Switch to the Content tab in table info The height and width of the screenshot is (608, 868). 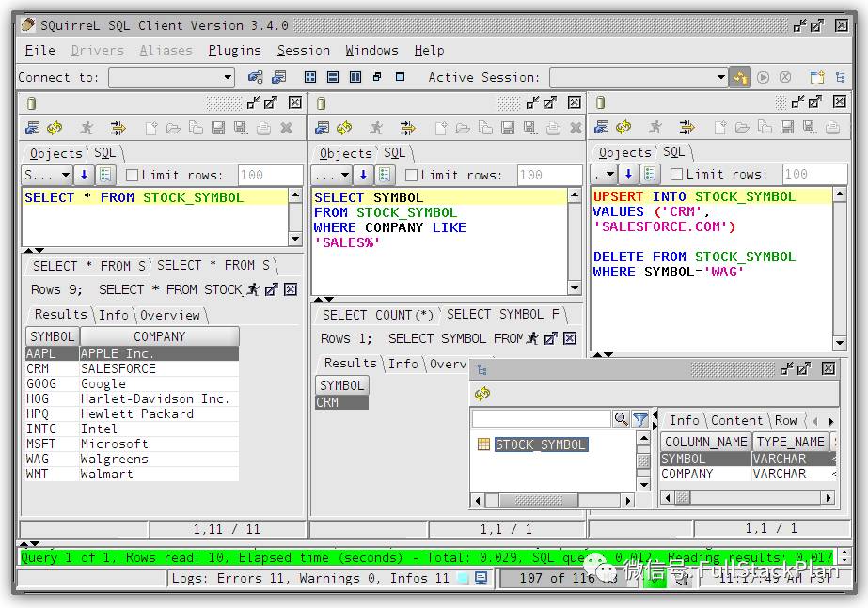(736, 420)
